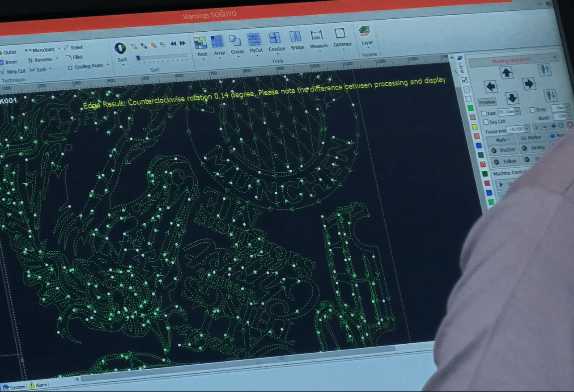The height and width of the screenshot is (392, 574).
Task: Enable the Fast jog checkbox
Action: [x=484, y=114]
